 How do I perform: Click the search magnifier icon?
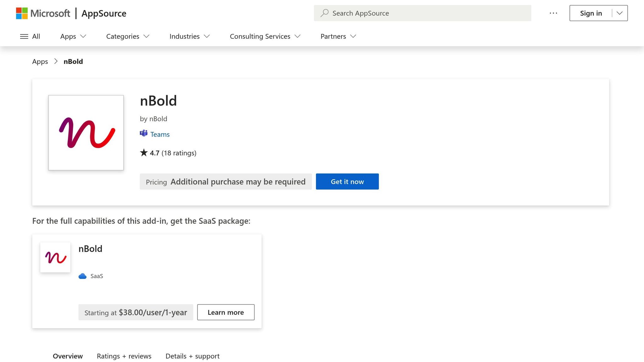point(325,13)
